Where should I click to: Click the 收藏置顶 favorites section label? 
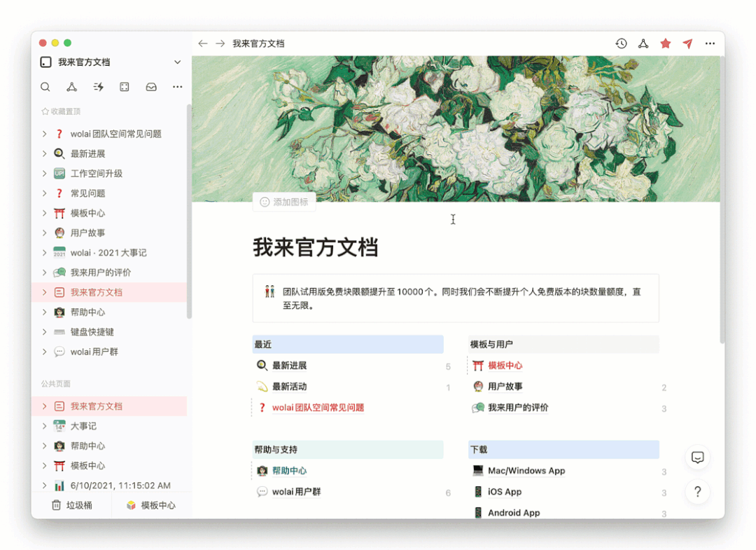[x=61, y=111]
